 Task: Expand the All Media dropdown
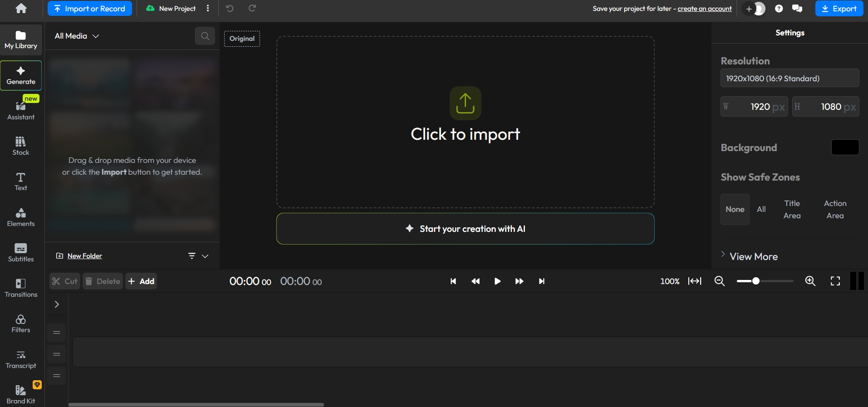pos(77,36)
